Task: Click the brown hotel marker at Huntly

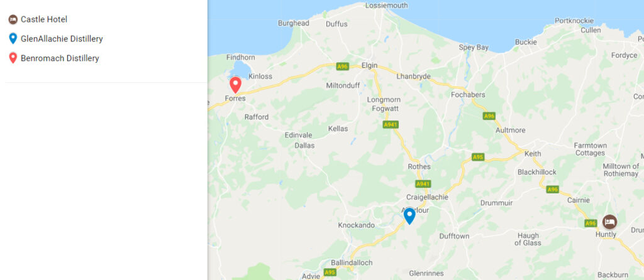Action: 609,222
